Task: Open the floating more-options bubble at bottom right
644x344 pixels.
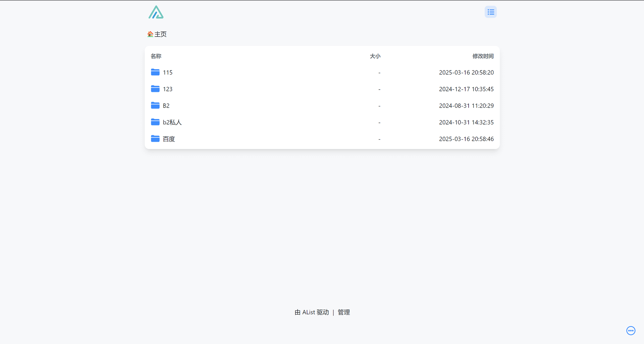Action: pyautogui.click(x=631, y=331)
